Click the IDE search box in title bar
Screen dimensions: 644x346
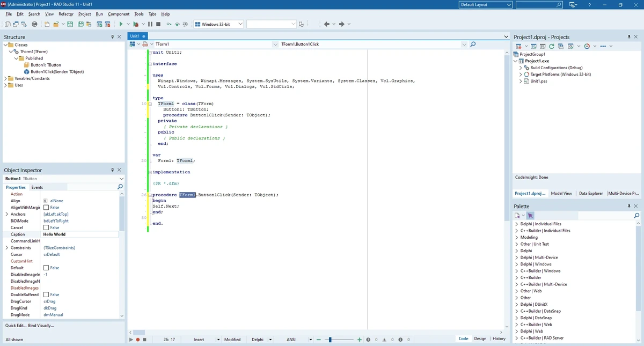[539, 5]
